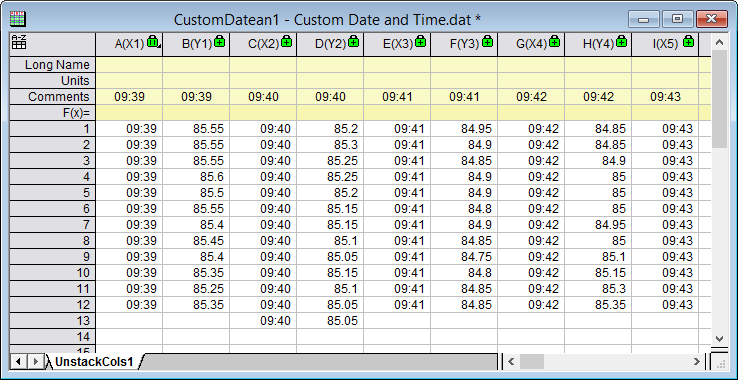Select row header 1
This screenshot has height=380, width=738.
click(53, 129)
